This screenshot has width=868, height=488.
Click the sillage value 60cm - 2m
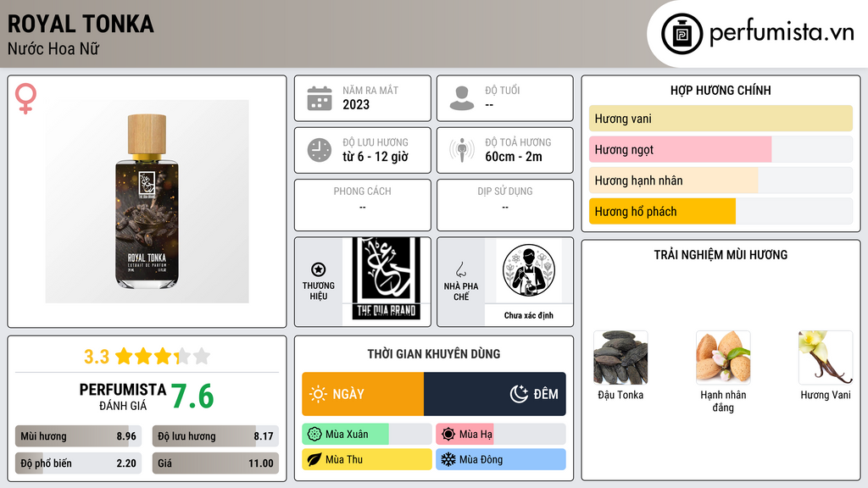[x=514, y=157]
